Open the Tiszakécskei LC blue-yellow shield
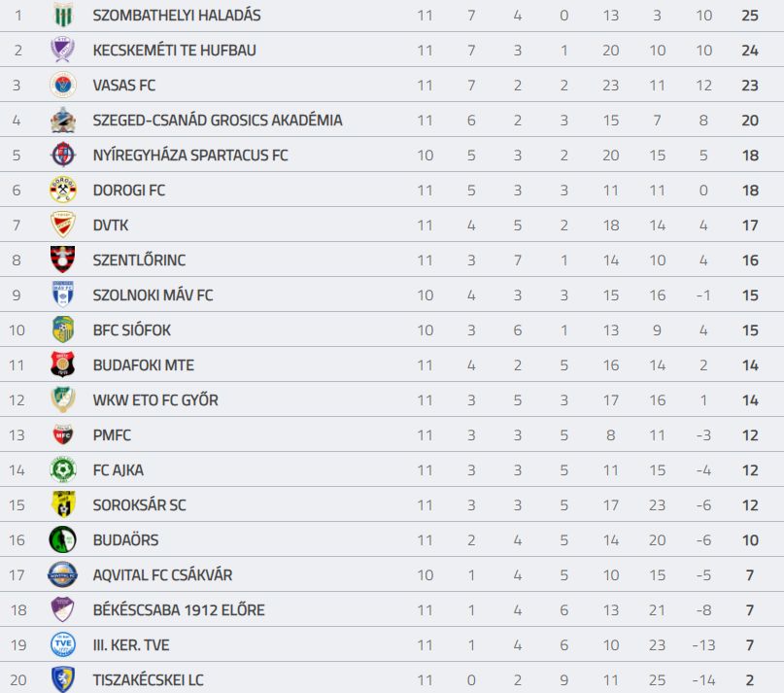This screenshot has width=784, height=693. point(63,679)
